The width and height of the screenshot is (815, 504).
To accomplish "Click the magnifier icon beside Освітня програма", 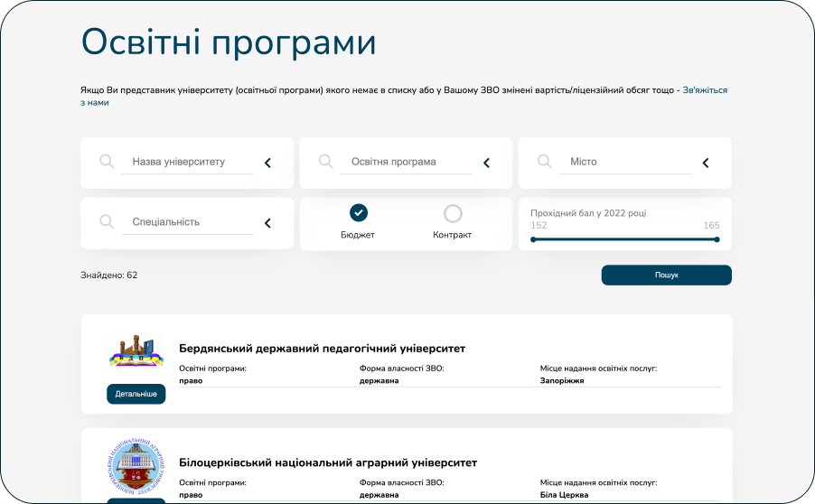I will pyautogui.click(x=325, y=162).
